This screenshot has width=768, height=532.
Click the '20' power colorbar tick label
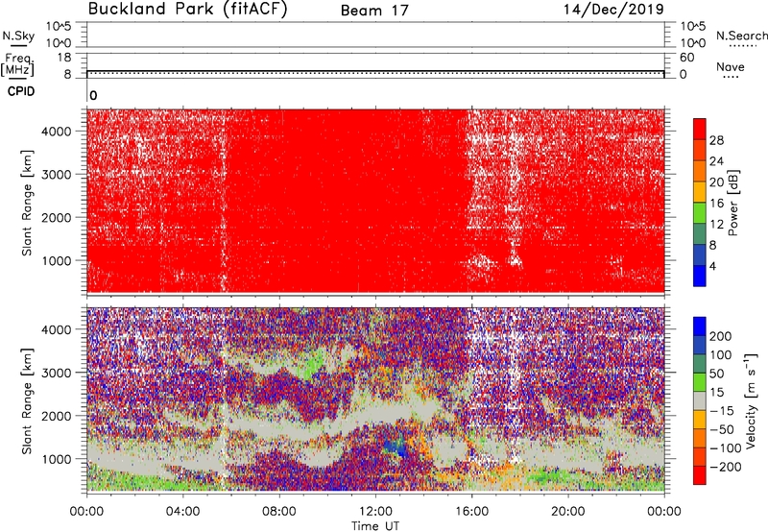click(716, 182)
